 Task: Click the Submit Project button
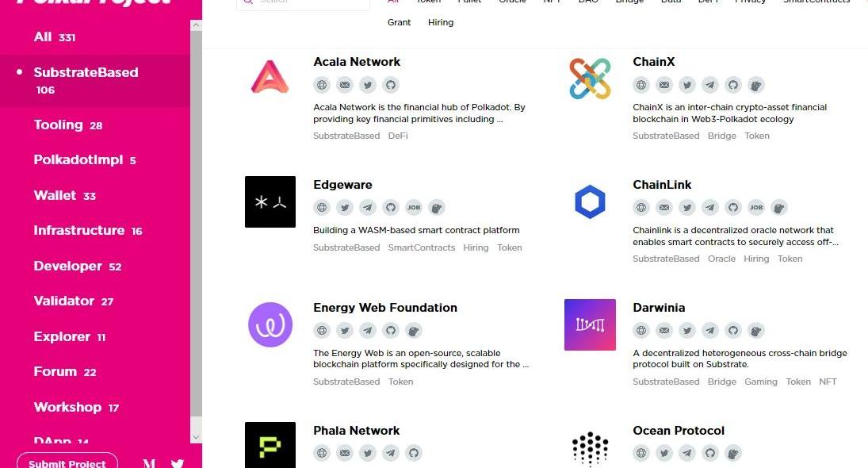(x=67, y=462)
